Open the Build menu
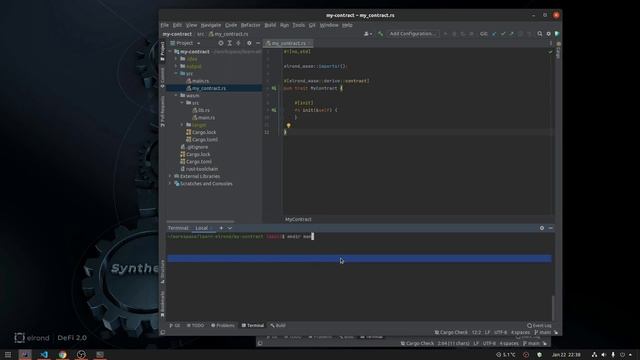 click(x=270, y=25)
